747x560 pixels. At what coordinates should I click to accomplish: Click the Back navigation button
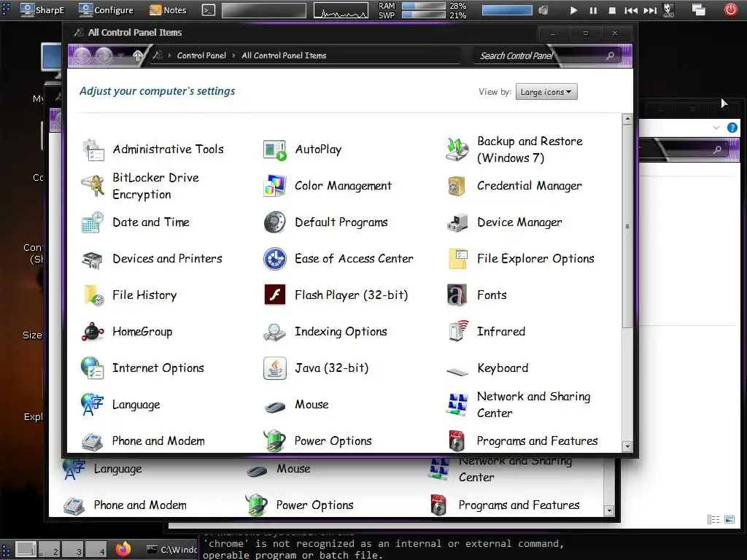click(x=82, y=55)
